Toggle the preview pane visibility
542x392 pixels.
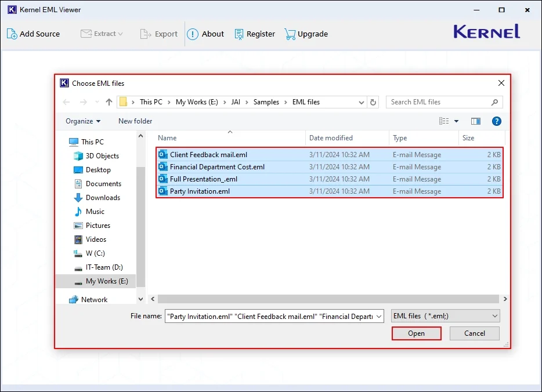[475, 121]
